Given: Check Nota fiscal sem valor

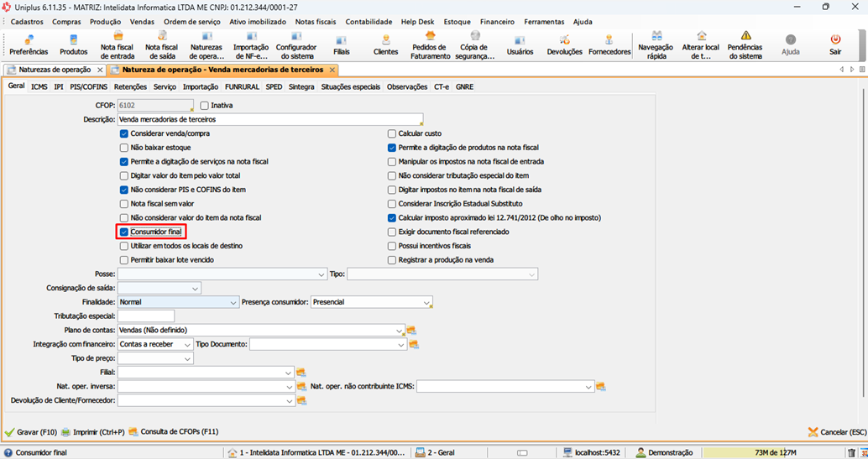Looking at the screenshot, I should pos(124,204).
